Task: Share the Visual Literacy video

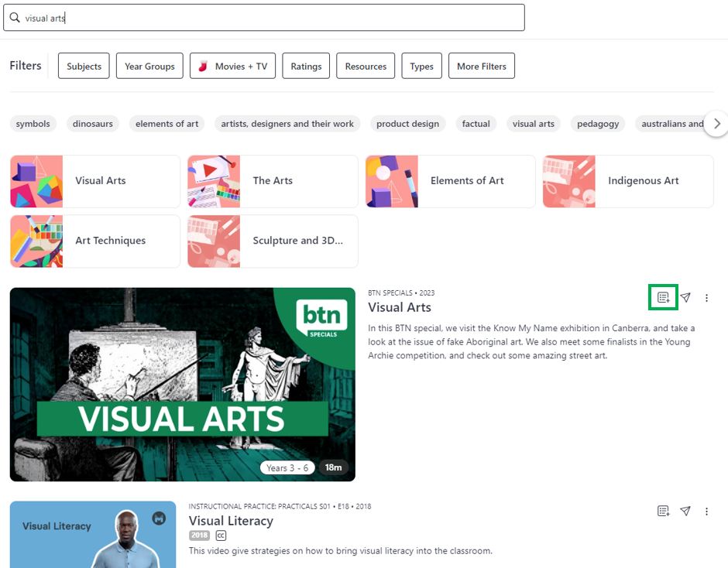Action: (x=685, y=511)
